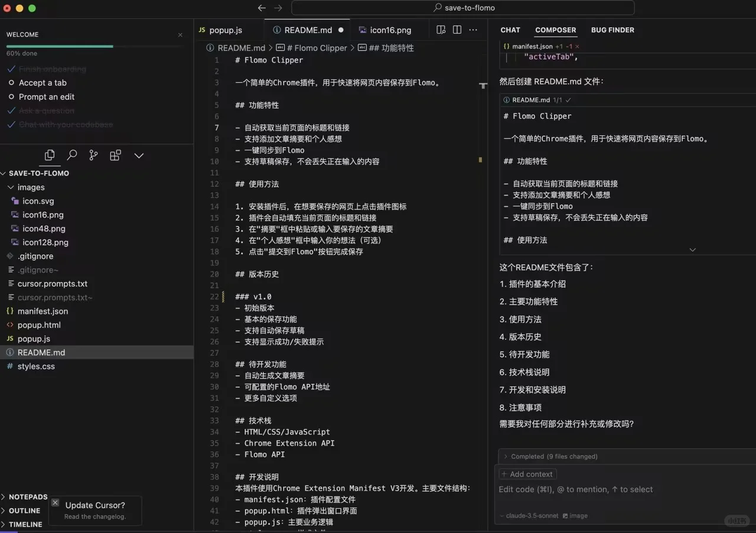This screenshot has width=756, height=533.
Task: Click the 60% done onboarding progress bar
Action: 59,45
